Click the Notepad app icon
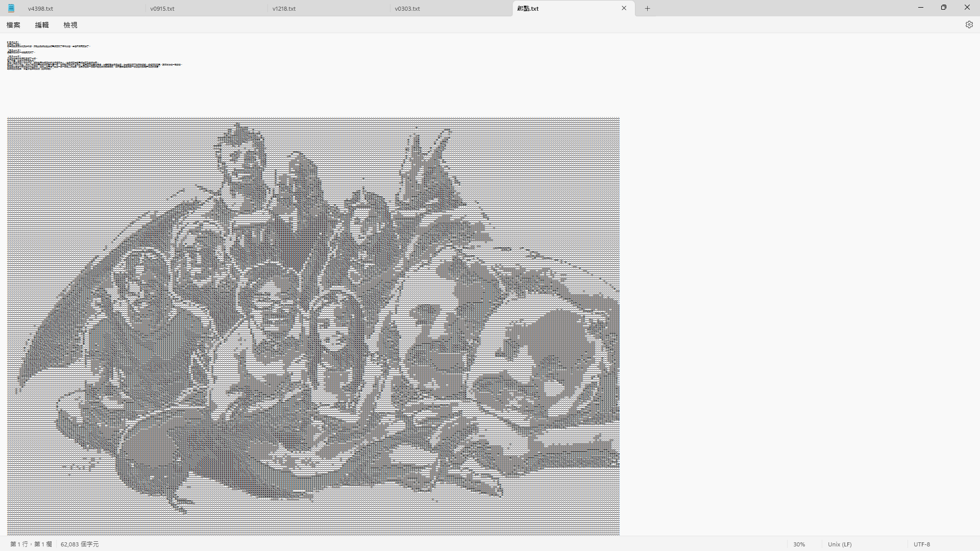 11,8
